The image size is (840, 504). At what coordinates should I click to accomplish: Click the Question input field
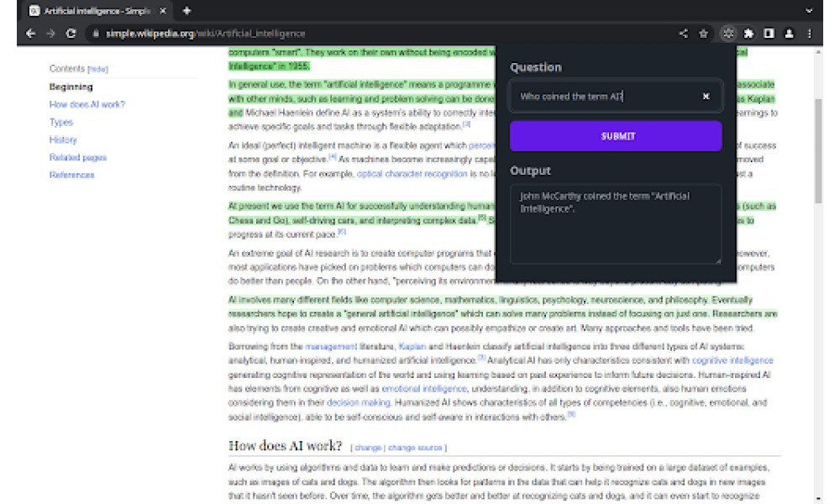pyautogui.click(x=616, y=97)
